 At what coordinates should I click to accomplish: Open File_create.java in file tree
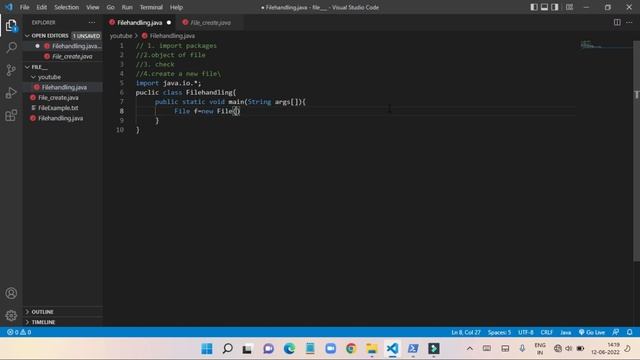click(58, 98)
